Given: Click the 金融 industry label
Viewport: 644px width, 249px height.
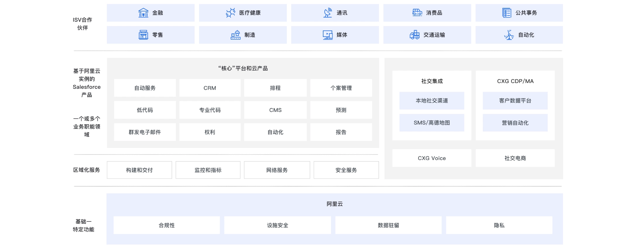Looking at the screenshot, I should pos(157,13).
